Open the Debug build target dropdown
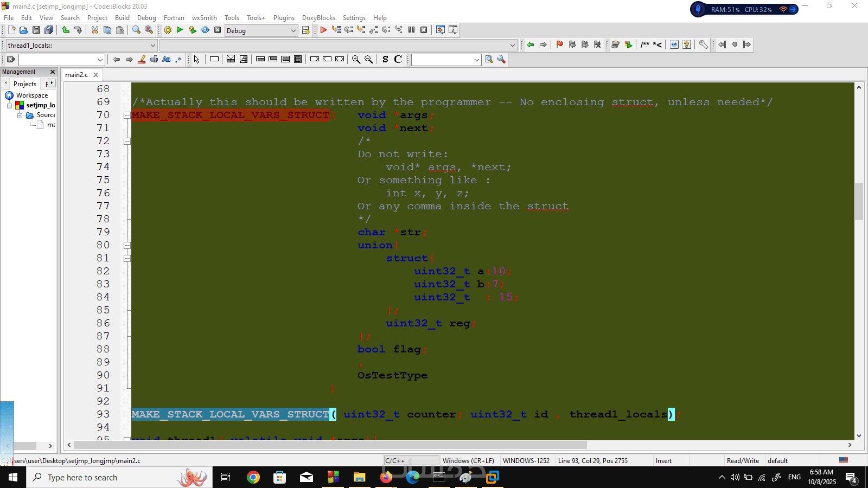This screenshot has height=488, width=868. 261,30
